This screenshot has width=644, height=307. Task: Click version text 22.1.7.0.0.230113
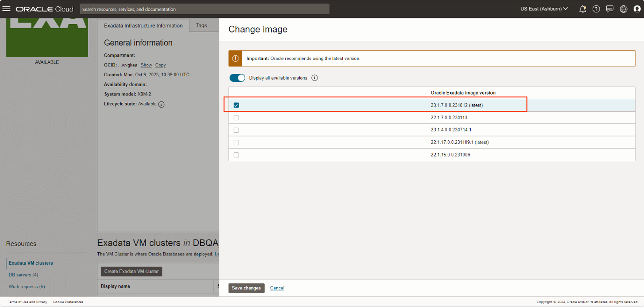click(449, 117)
